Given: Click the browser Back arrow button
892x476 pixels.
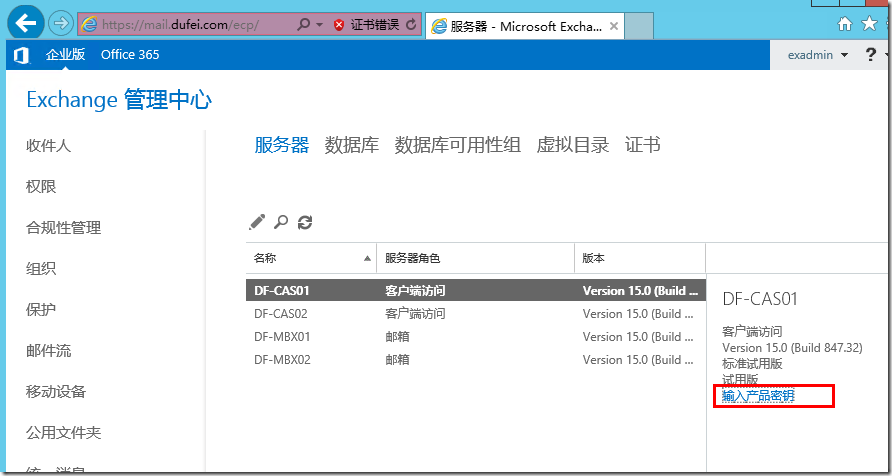Looking at the screenshot, I should tap(26, 23).
